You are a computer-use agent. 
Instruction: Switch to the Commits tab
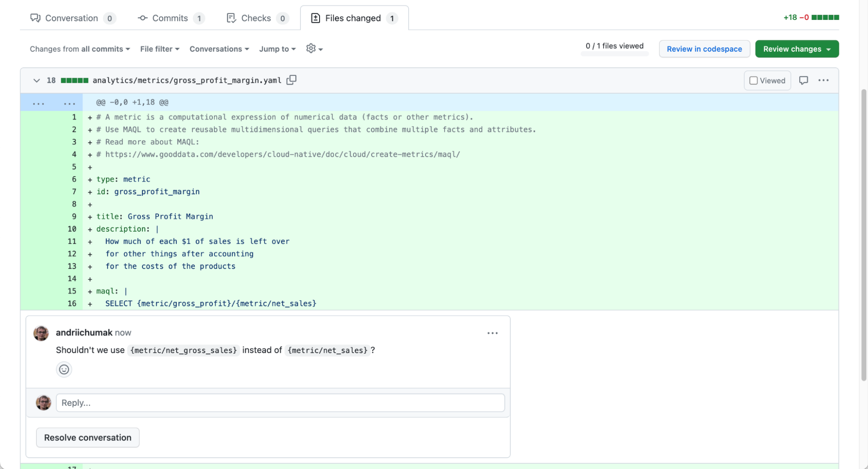169,18
